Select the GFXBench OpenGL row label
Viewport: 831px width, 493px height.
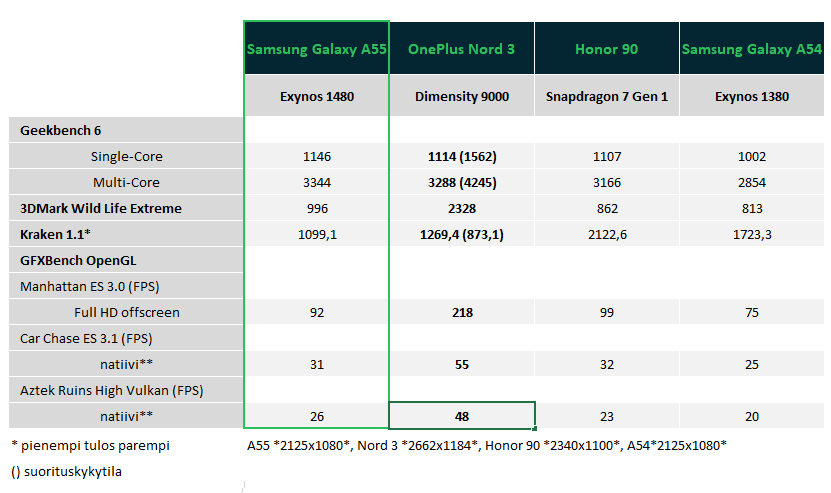pyautogui.click(x=126, y=260)
